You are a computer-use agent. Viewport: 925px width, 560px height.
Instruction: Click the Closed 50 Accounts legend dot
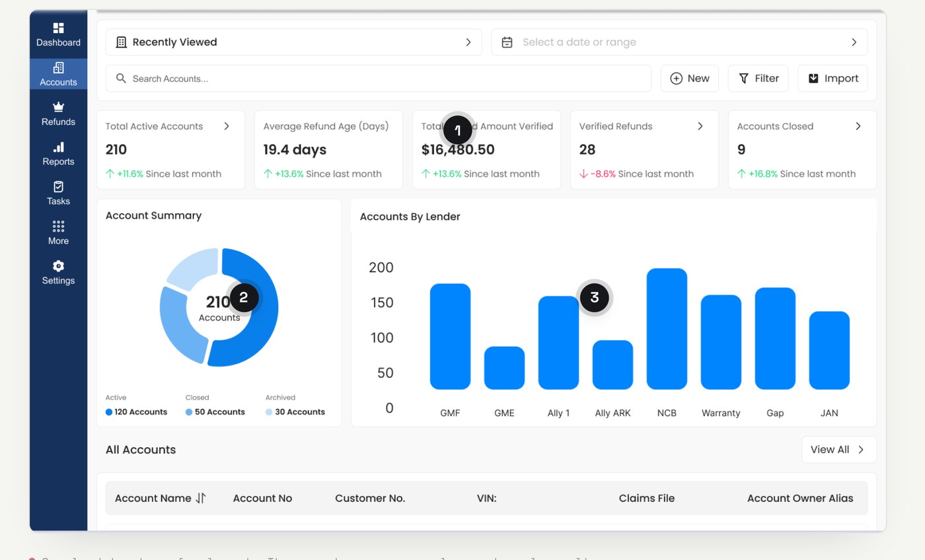[189, 412]
